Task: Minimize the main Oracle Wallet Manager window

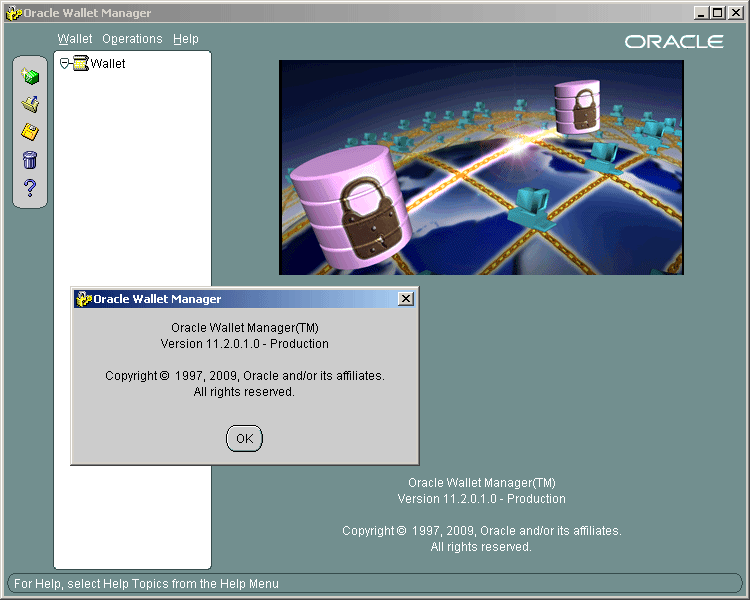Action: click(701, 13)
